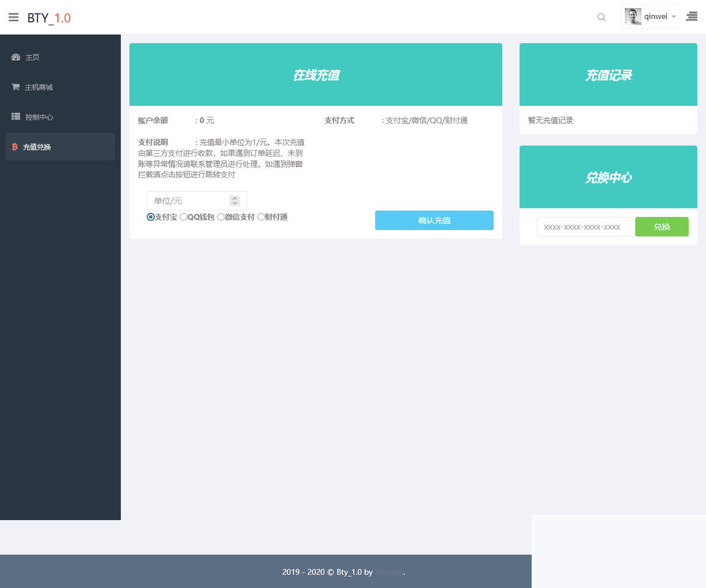Viewport: 706px width, 588px height.
Task: Click the stepper up arrow on 单位/元
Action: pos(234,198)
